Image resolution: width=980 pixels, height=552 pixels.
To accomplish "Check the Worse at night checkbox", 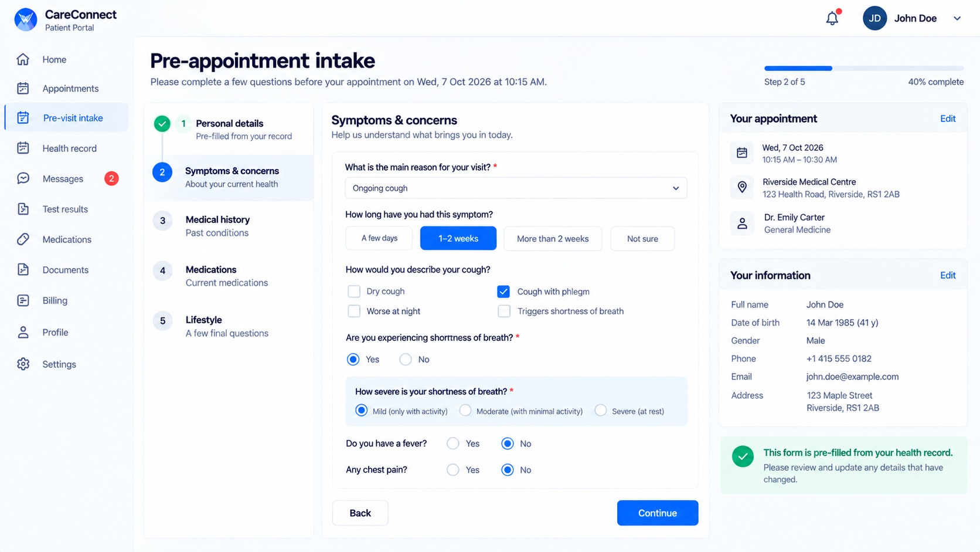I will (354, 311).
